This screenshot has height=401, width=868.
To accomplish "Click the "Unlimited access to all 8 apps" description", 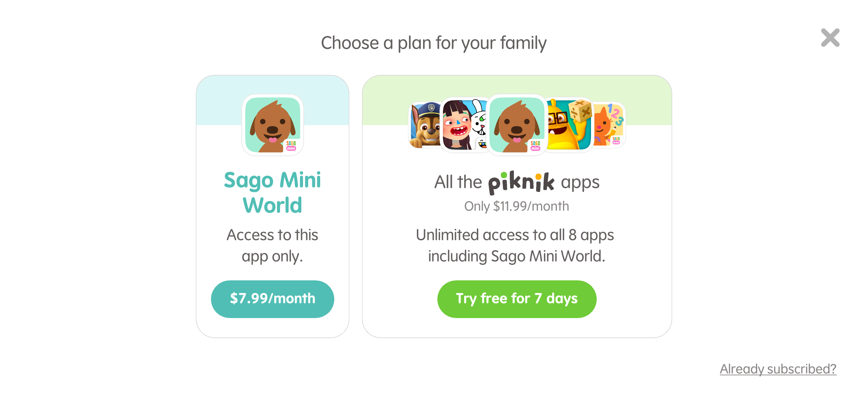I will (x=515, y=235).
